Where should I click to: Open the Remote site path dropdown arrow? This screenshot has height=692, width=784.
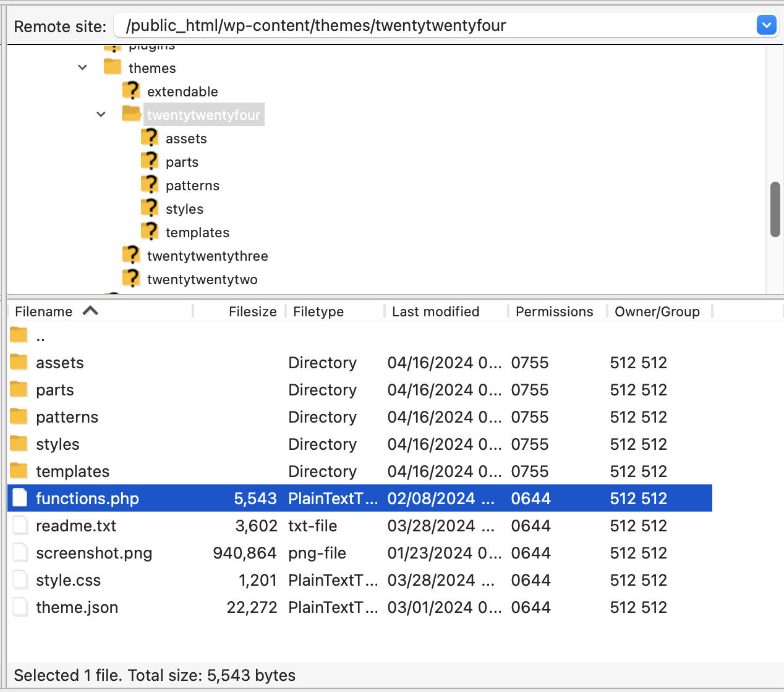[766, 25]
